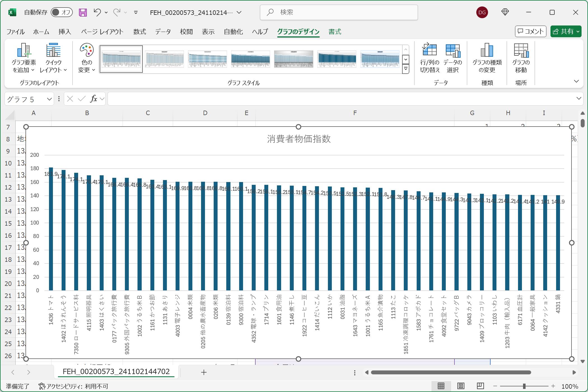Confirm formula entry checkmark icon

(x=82, y=99)
